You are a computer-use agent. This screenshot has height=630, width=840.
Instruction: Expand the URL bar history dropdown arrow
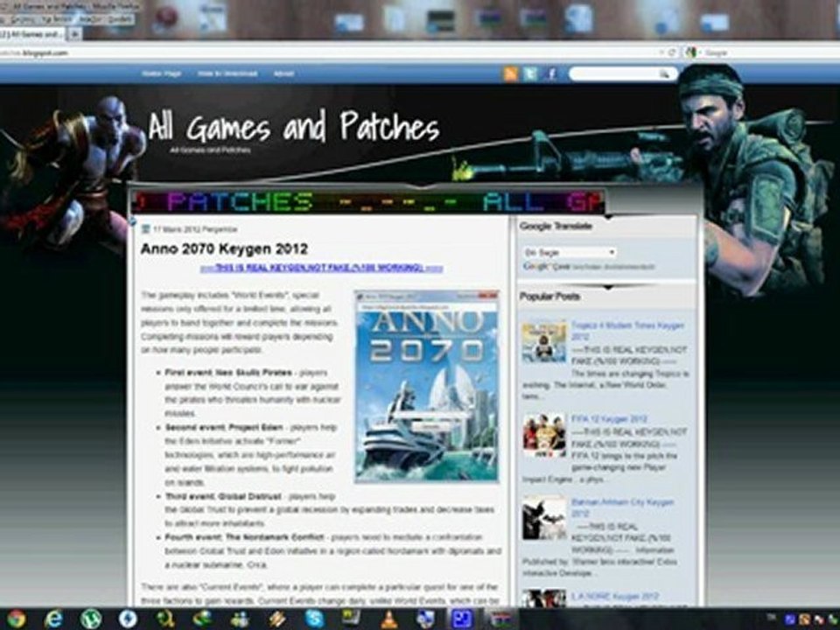coord(662,52)
